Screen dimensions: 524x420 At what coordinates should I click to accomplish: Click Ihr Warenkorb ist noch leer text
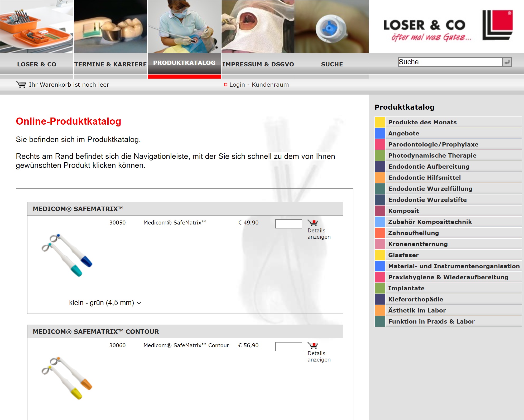(x=69, y=85)
